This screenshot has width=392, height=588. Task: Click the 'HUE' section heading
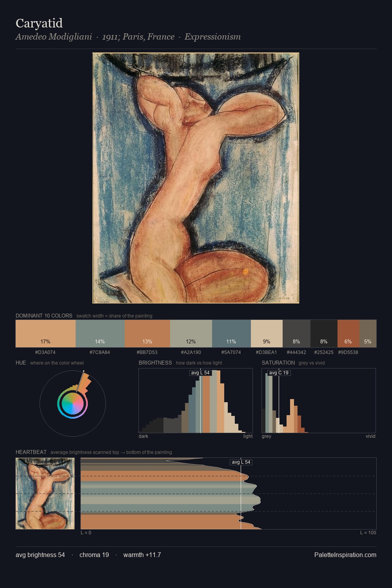pos(21,363)
